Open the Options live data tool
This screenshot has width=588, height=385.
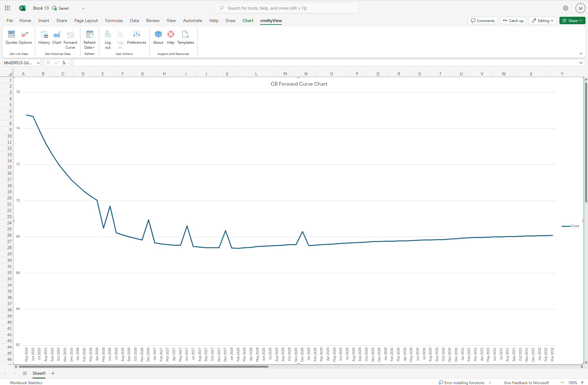pos(25,38)
